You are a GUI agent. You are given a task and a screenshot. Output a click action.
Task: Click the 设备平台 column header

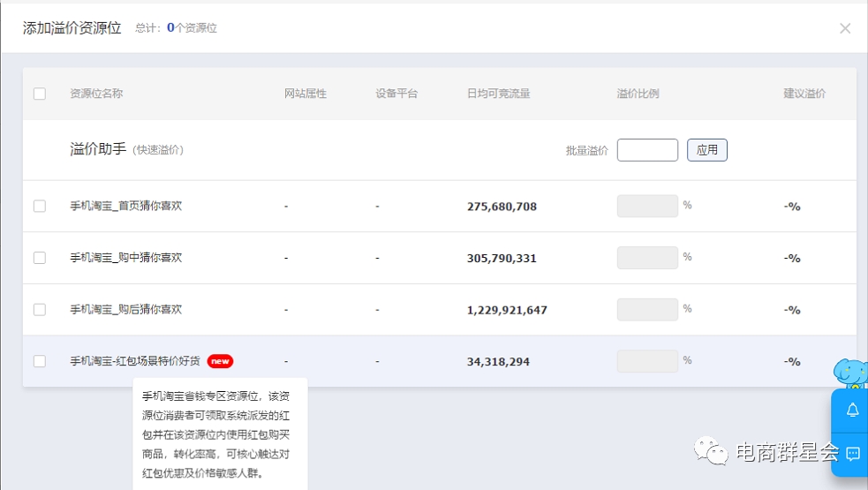396,94
